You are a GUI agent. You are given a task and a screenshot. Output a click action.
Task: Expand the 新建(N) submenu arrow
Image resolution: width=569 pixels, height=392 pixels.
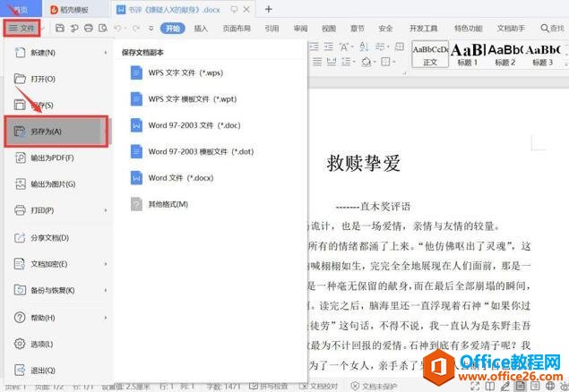point(106,53)
